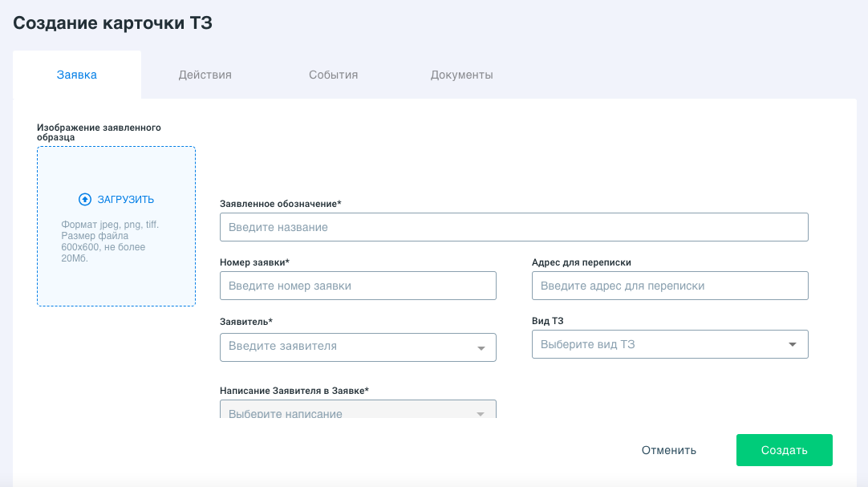Screen dimensions: 868x487
Task: Focus the Заявленное обозначение name field
Action: tap(513, 227)
